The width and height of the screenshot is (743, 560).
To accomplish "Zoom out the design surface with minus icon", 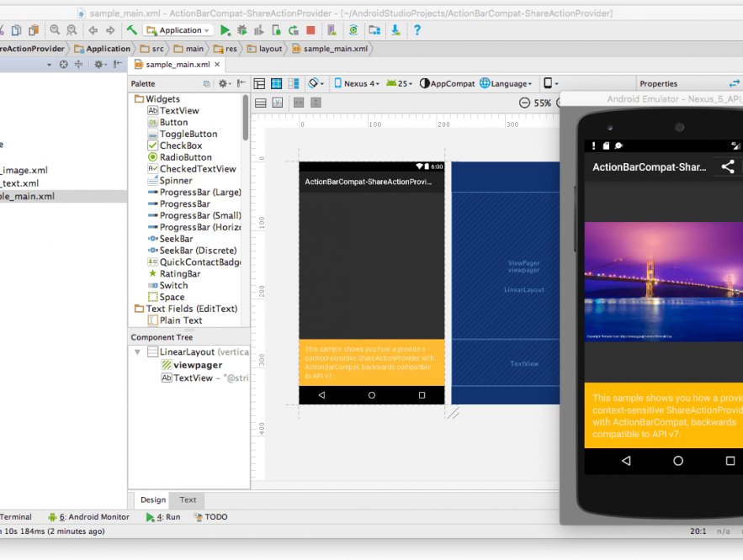I will (x=524, y=103).
